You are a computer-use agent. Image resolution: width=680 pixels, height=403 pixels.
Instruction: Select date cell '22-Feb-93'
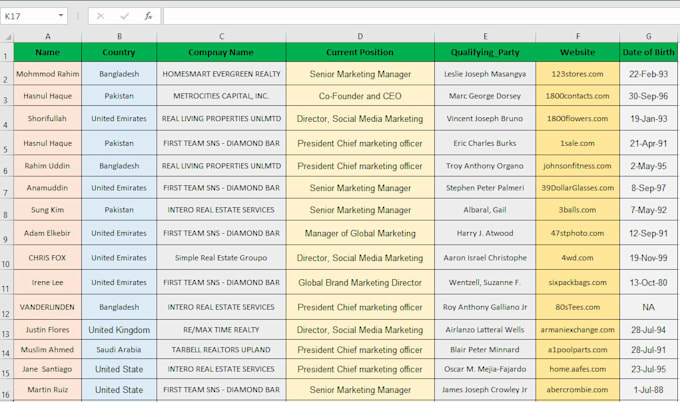coord(649,74)
